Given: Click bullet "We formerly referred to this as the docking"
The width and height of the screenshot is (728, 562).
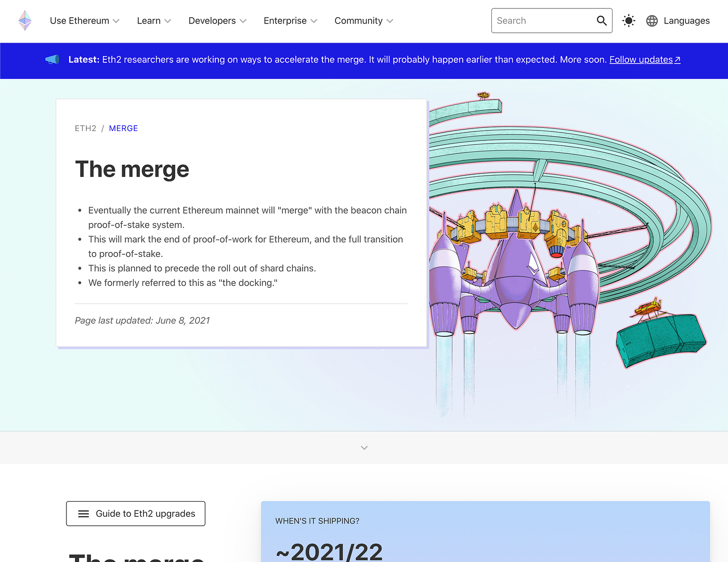Looking at the screenshot, I should [183, 283].
